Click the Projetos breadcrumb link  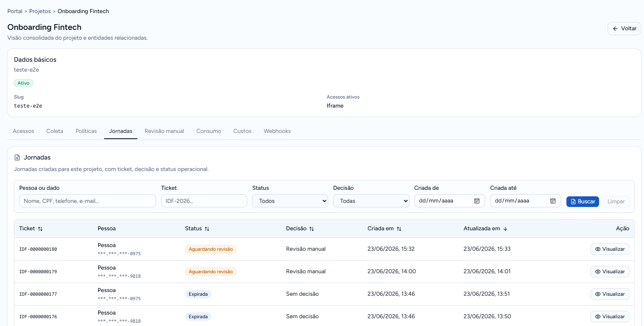tap(40, 11)
